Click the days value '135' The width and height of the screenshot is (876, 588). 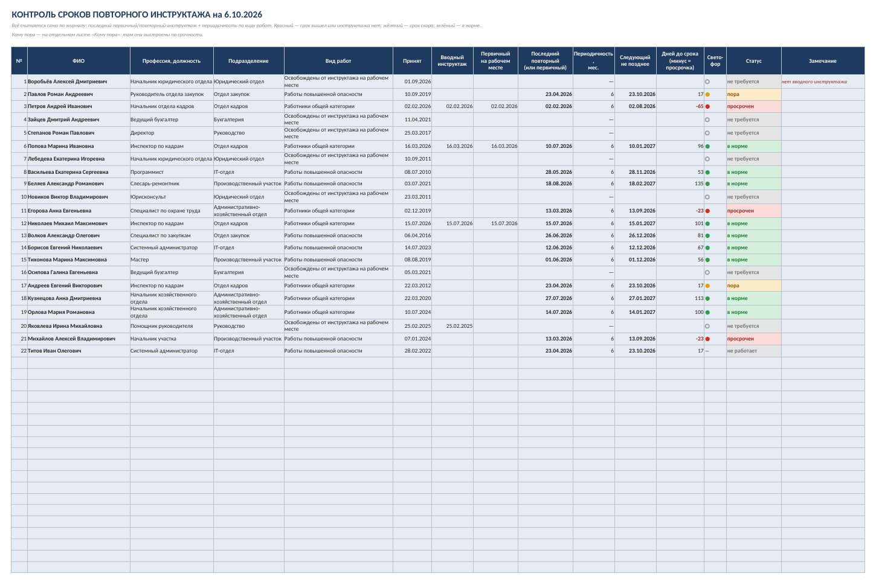pyautogui.click(x=699, y=184)
